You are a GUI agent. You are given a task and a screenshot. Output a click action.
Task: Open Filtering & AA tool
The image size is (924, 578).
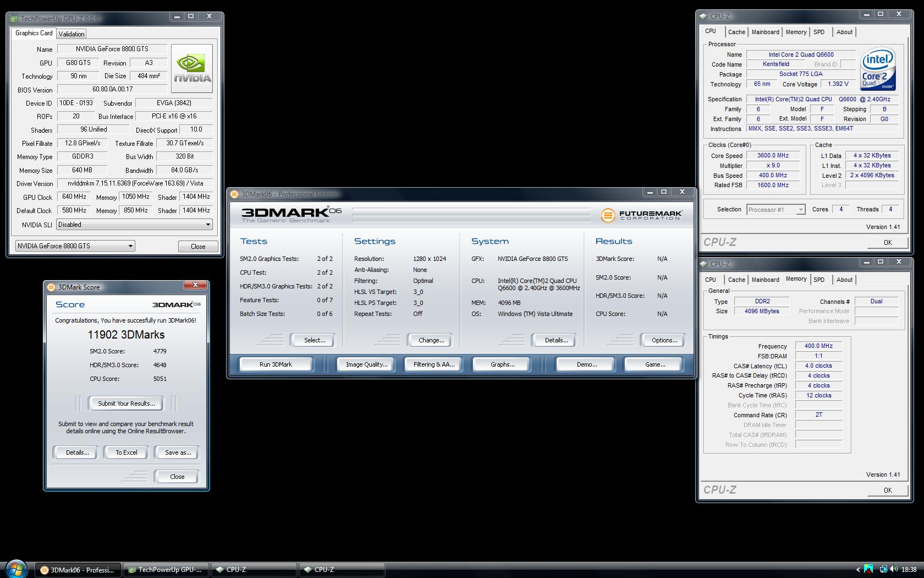click(434, 364)
